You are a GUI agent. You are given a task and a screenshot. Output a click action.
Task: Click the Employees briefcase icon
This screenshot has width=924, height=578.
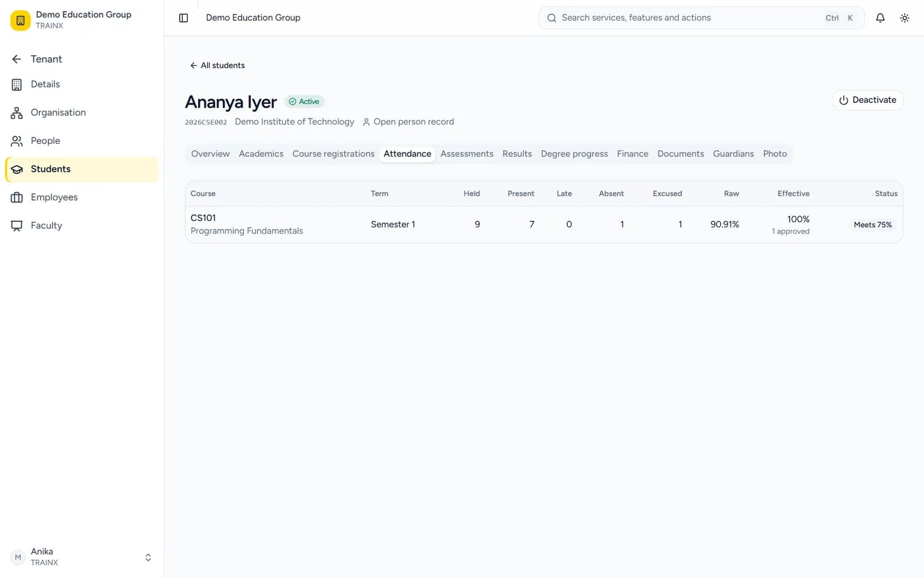tap(17, 198)
